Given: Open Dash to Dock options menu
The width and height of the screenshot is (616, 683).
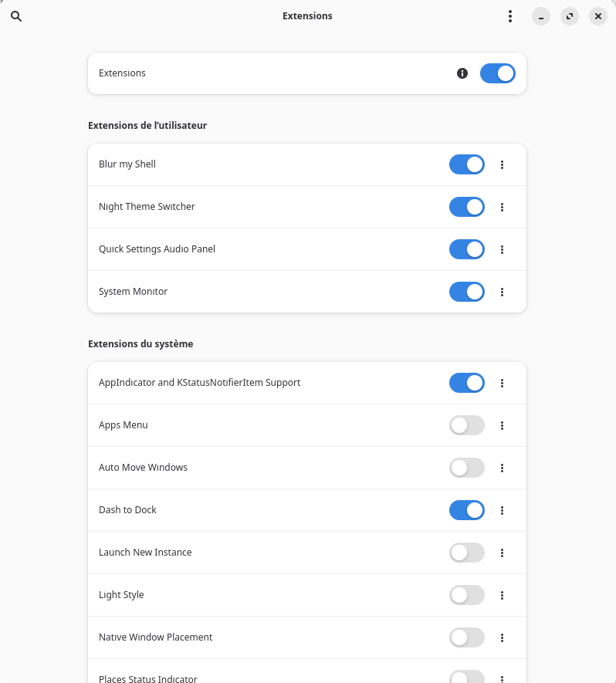Looking at the screenshot, I should click(x=503, y=510).
